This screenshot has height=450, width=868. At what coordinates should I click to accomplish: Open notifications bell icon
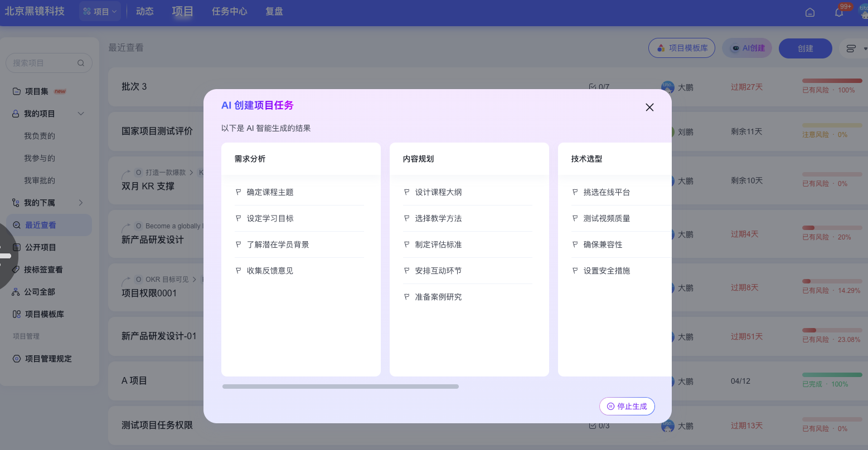(x=839, y=12)
